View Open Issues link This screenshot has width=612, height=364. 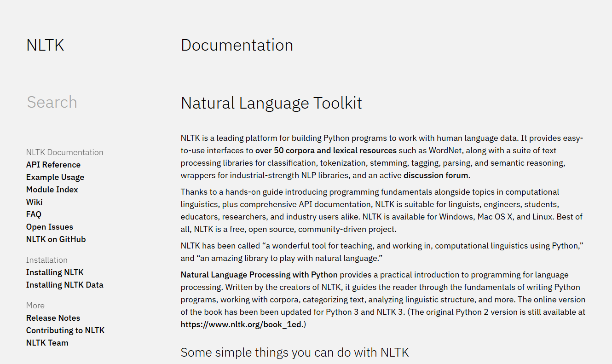(x=50, y=227)
